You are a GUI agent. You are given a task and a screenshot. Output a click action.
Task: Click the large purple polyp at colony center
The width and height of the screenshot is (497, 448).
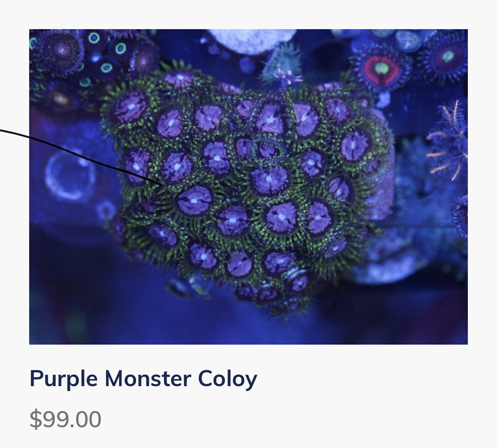click(x=269, y=180)
